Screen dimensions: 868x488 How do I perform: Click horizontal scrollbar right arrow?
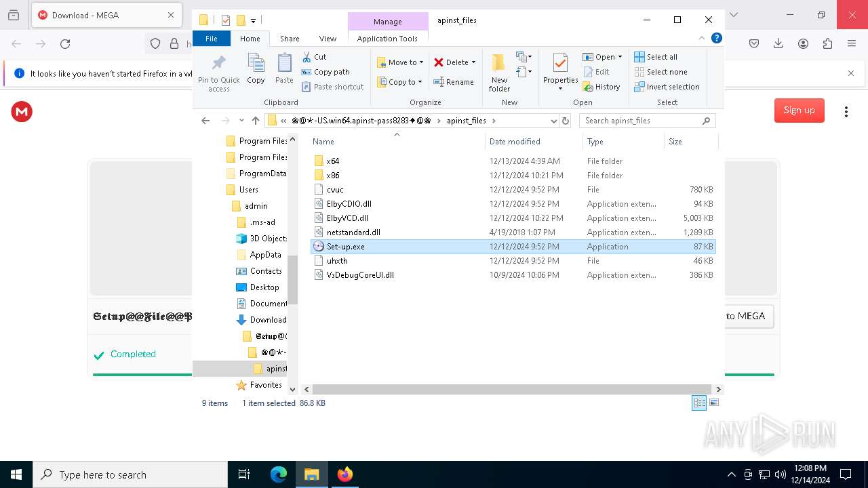point(718,389)
